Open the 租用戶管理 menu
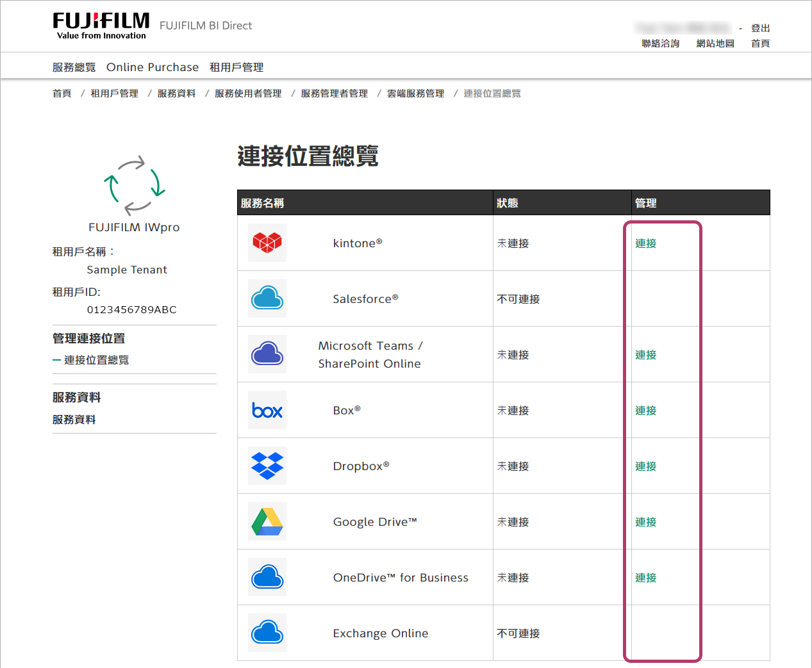The image size is (812, 668). [236, 67]
